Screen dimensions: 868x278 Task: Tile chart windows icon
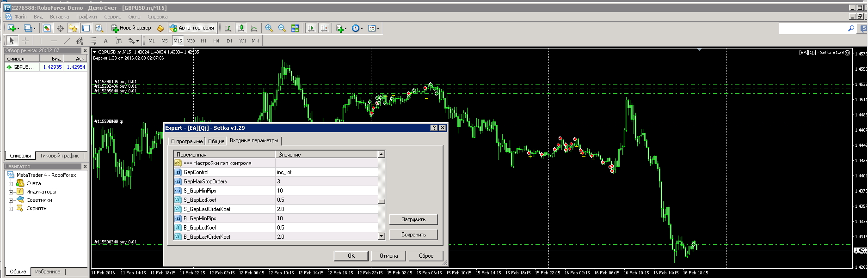(x=295, y=28)
